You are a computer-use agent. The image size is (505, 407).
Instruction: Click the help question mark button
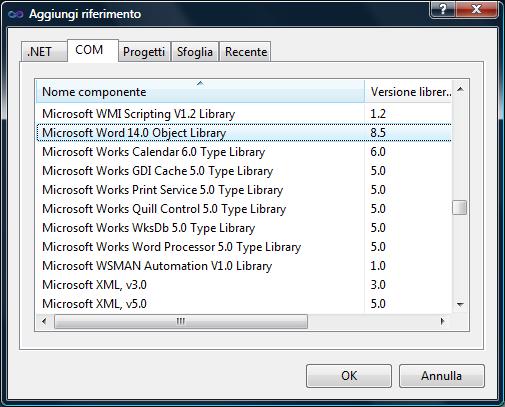click(442, 9)
